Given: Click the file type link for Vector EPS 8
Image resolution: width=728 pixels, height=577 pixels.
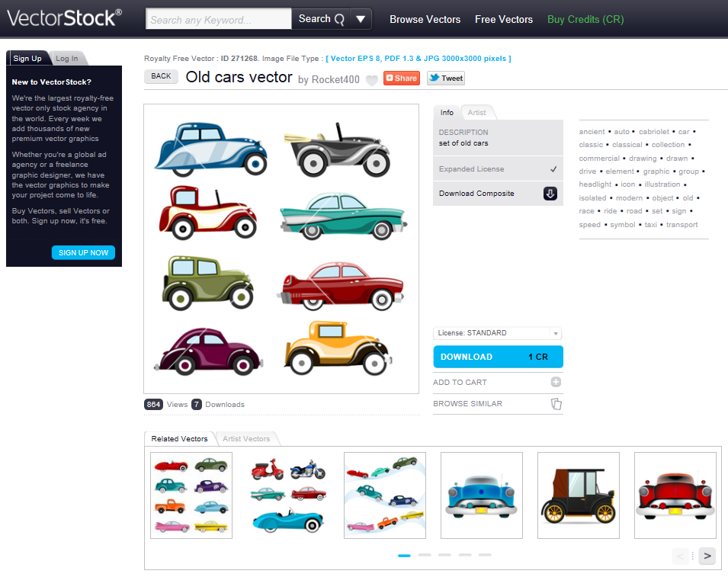Looking at the screenshot, I should click(419, 59).
